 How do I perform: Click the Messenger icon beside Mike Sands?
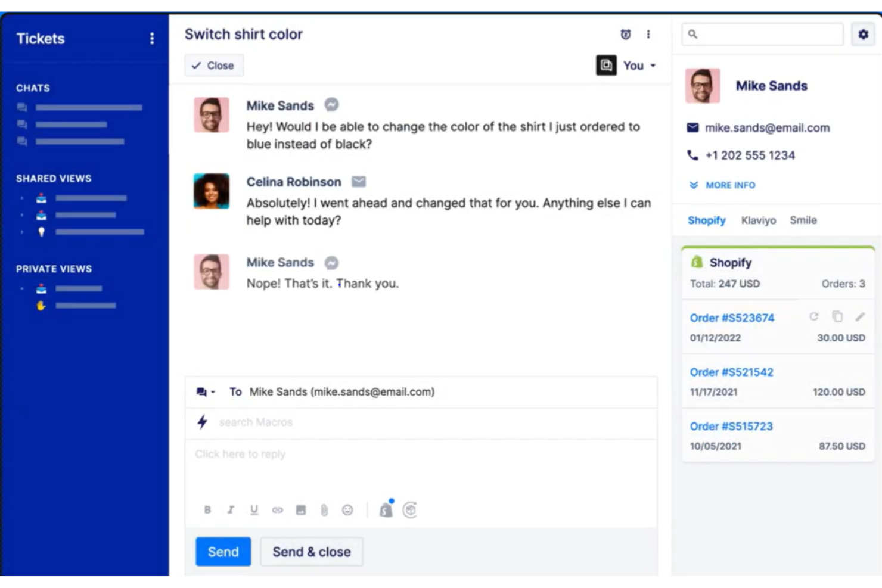[x=331, y=105]
